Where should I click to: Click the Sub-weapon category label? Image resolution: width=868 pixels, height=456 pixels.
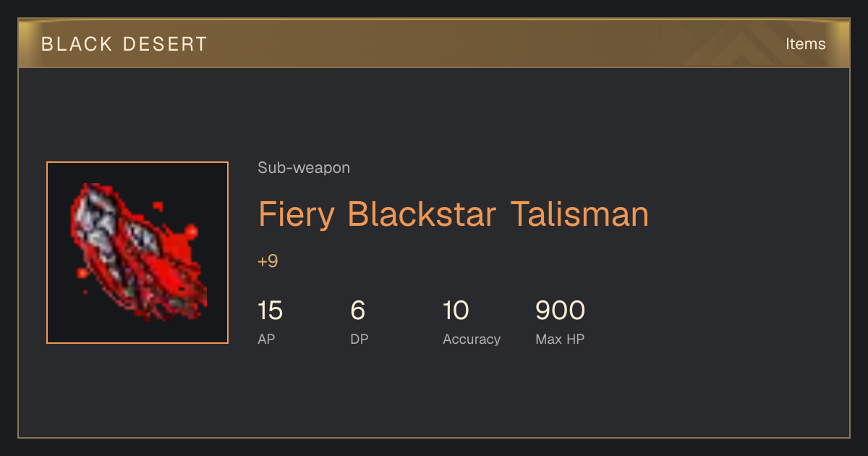point(304,168)
